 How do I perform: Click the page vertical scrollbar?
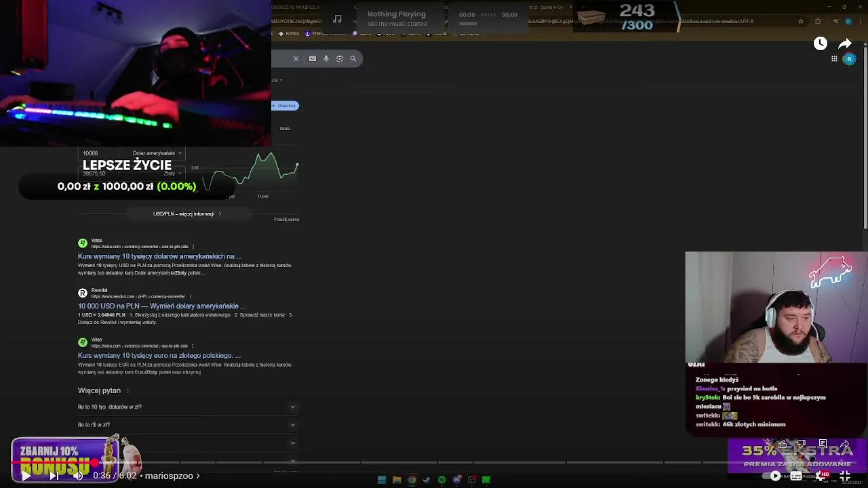tap(865, 136)
